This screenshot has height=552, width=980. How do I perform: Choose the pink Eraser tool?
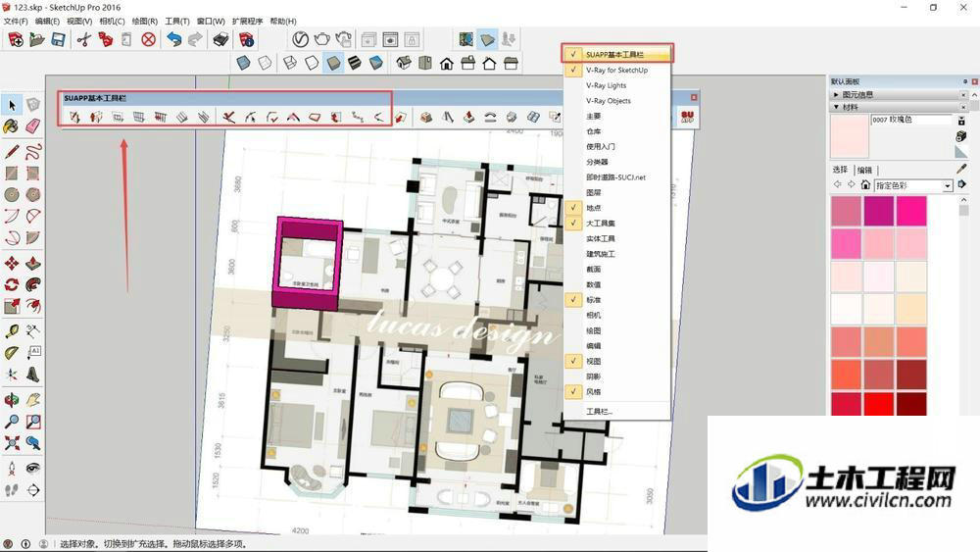[33, 126]
